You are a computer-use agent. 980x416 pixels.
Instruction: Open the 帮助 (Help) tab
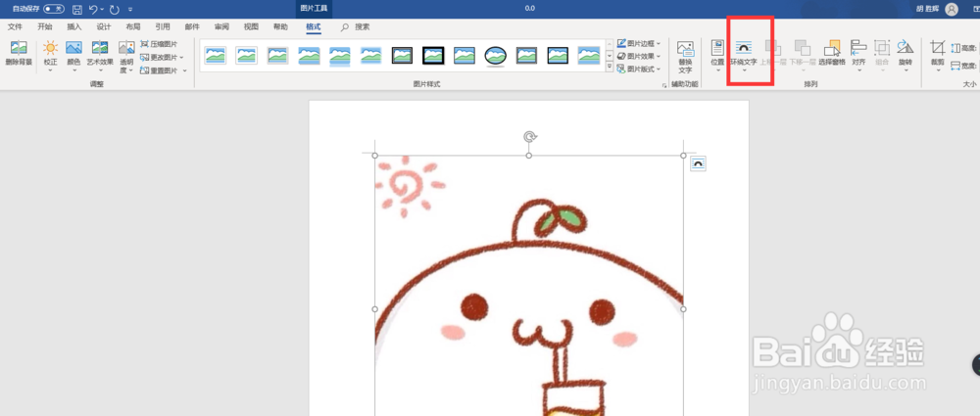tap(280, 26)
